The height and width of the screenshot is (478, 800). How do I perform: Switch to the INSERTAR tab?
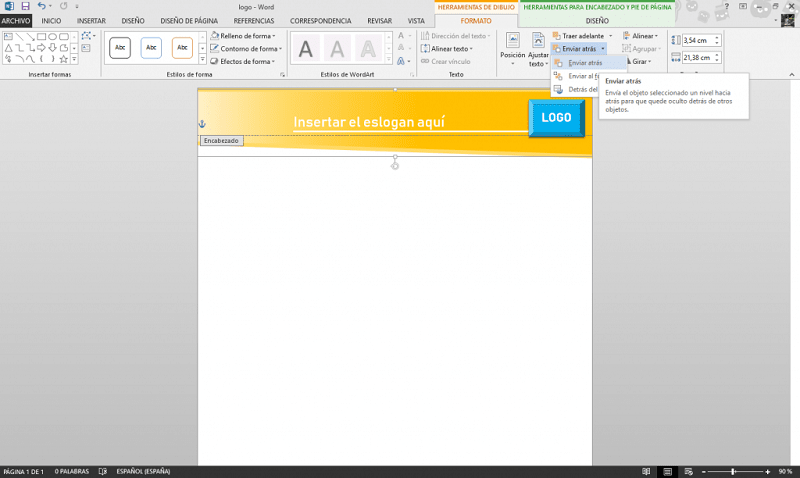[x=91, y=21]
